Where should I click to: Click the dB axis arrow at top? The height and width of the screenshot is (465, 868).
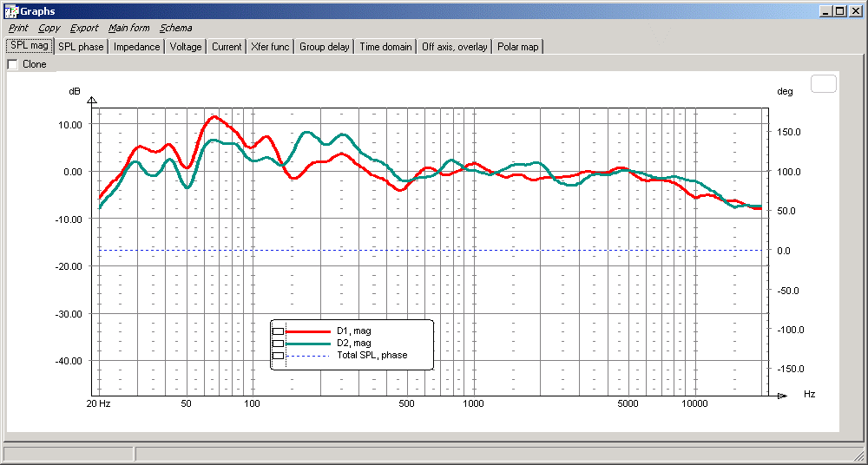[x=93, y=100]
